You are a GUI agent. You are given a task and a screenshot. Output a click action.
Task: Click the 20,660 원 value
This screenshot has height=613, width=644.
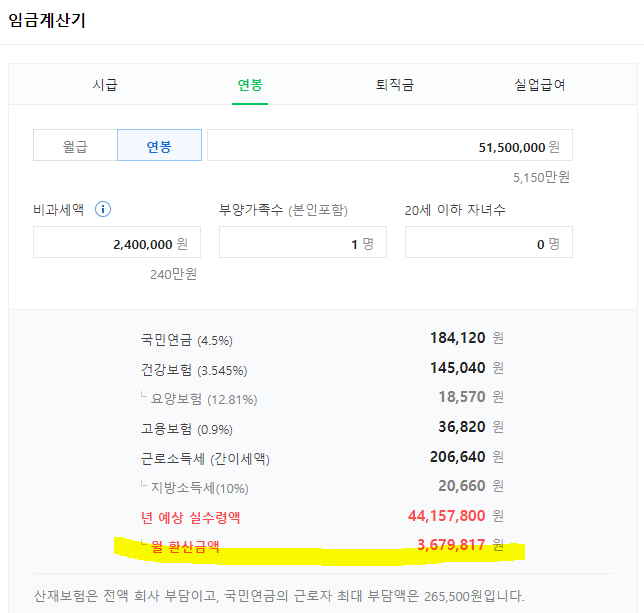pos(471,486)
